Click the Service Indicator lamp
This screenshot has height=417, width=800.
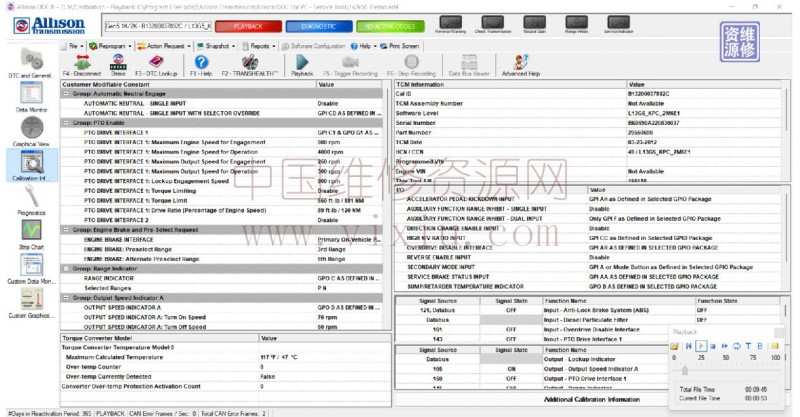coord(618,22)
